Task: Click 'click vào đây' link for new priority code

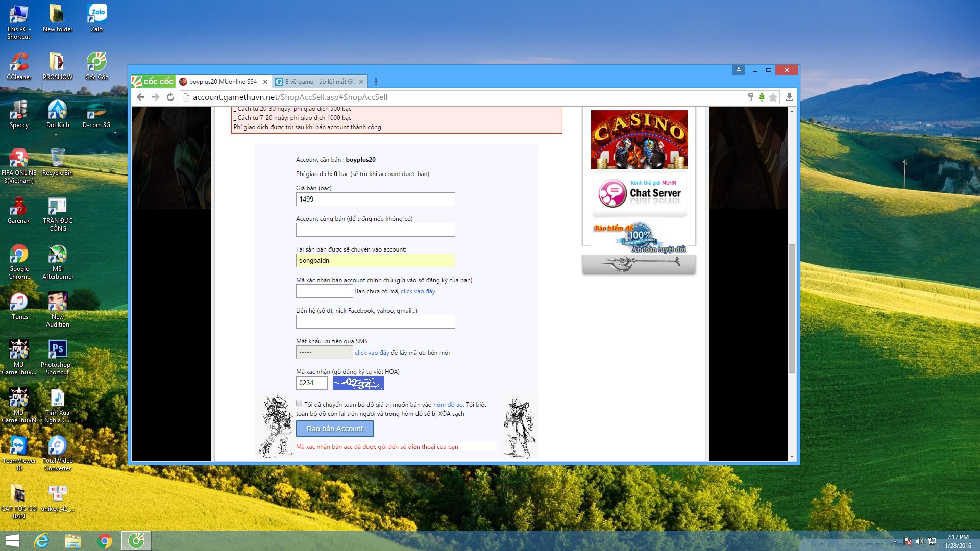Action: [x=372, y=353]
